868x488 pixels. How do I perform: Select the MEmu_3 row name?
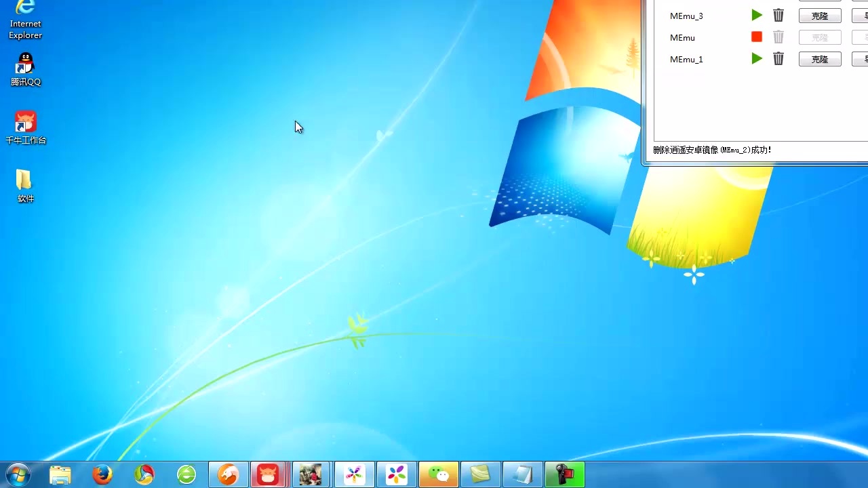(686, 16)
